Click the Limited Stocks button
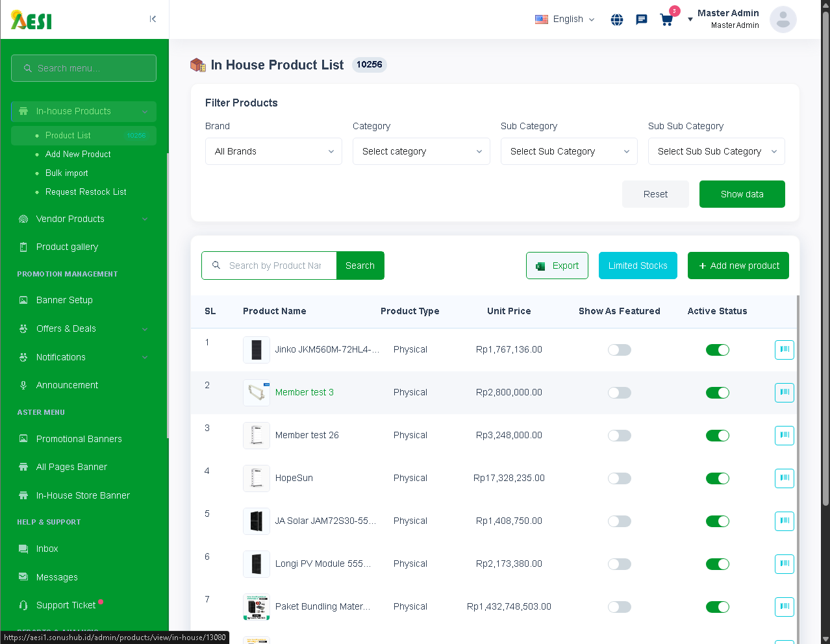The image size is (830, 644). coord(637,266)
